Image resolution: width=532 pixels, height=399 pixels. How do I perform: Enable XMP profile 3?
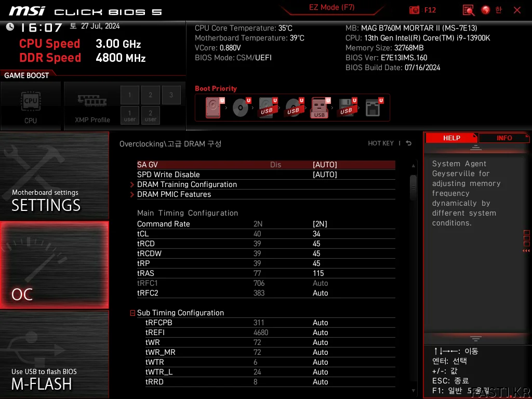pyautogui.click(x=171, y=95)
